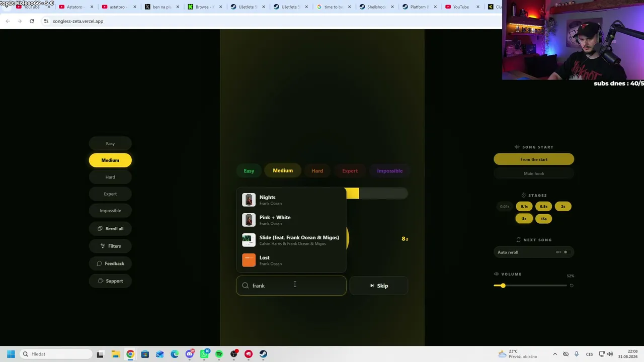Toggle the 2s stage
This screenshot has width=644, height=362.
point(563,207)
